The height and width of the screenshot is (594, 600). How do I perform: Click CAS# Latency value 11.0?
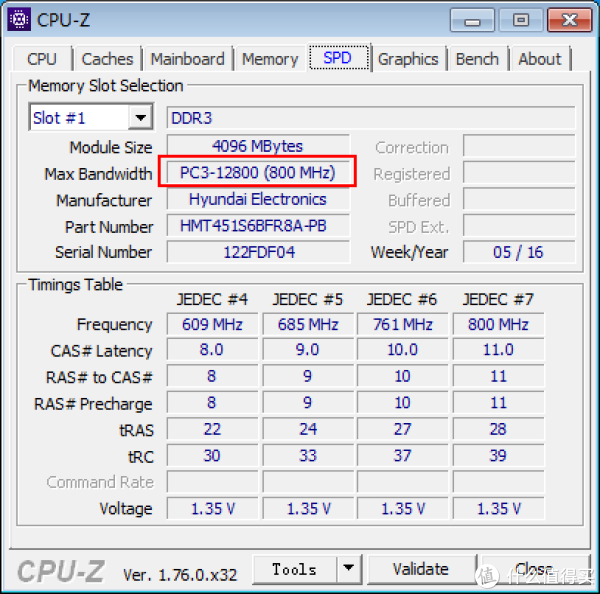point(498,349)
